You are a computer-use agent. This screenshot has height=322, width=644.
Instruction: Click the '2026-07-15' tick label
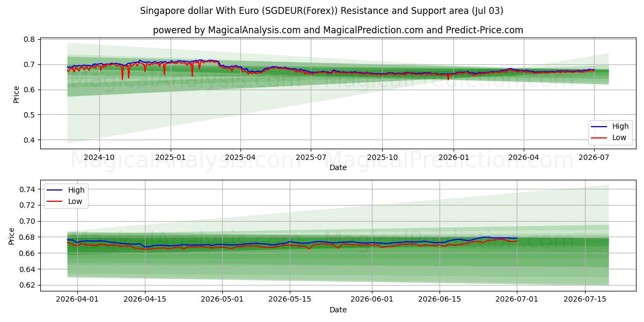pyautogui.click(x=586, y=299)
